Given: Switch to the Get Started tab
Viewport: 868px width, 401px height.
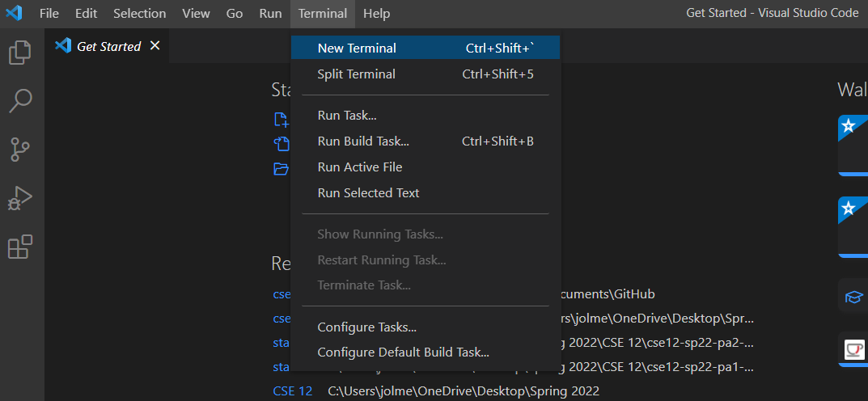Looking at the screenshot, I should 108,47.
